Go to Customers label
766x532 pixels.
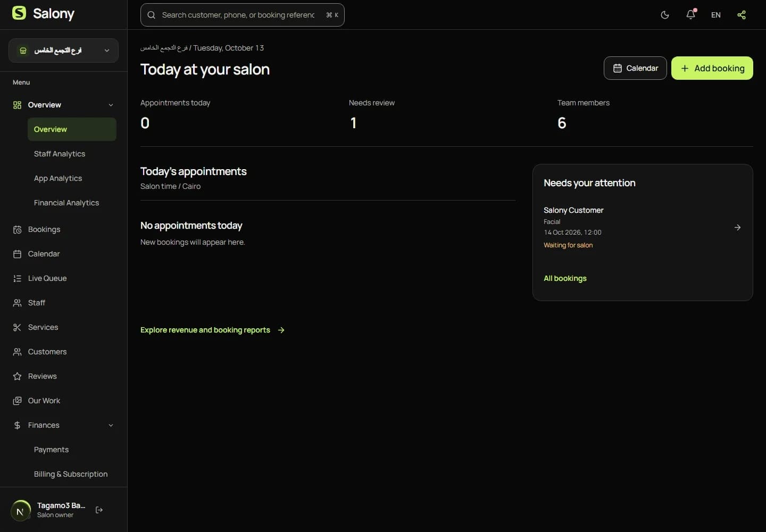47,352
